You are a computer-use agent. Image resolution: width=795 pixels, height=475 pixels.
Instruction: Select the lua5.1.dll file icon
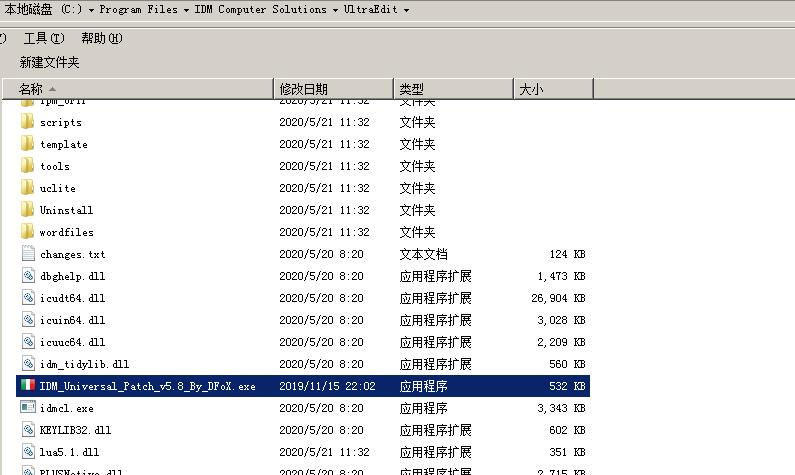pyautogui.click(x=28, y=452)
